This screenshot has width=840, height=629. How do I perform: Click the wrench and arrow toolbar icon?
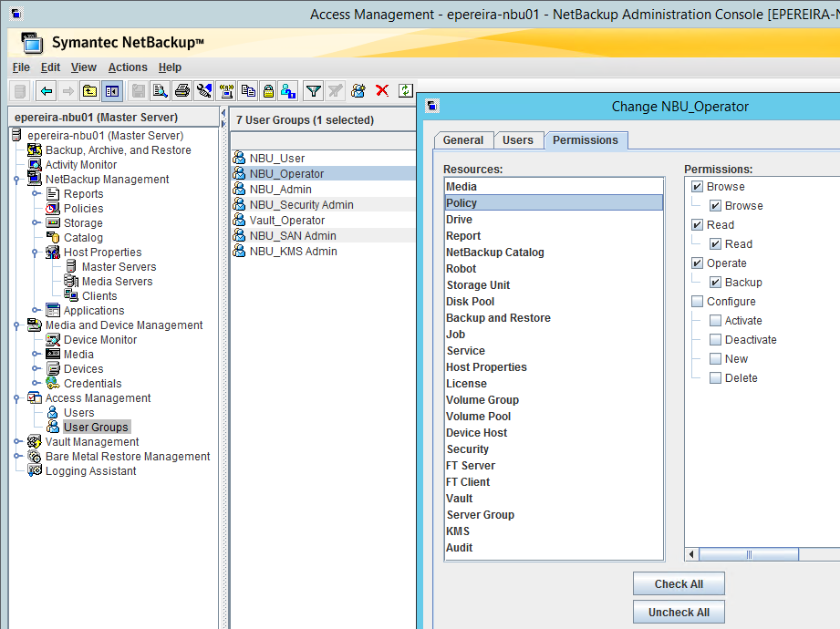pyautogui.click(x=203, y=91)
